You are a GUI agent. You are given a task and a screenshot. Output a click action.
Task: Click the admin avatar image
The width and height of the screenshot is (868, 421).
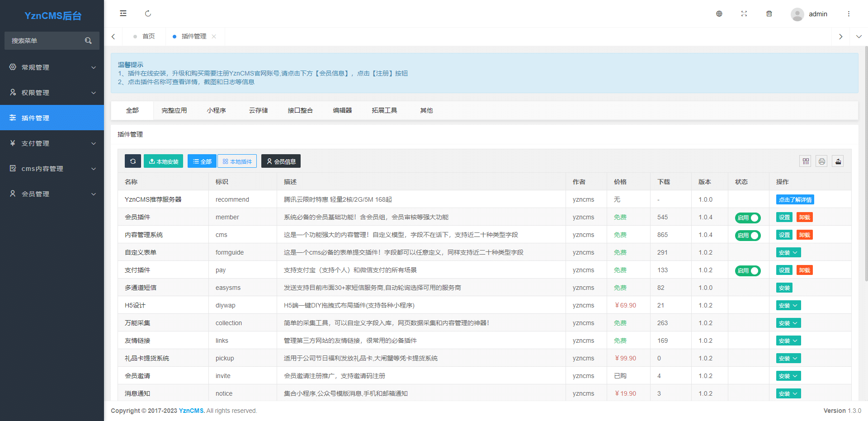tap(797, 14)
